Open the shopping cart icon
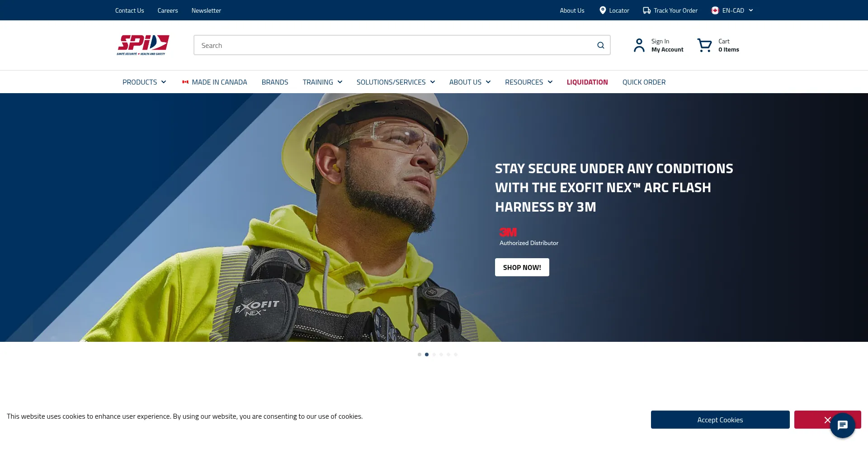 704,45
